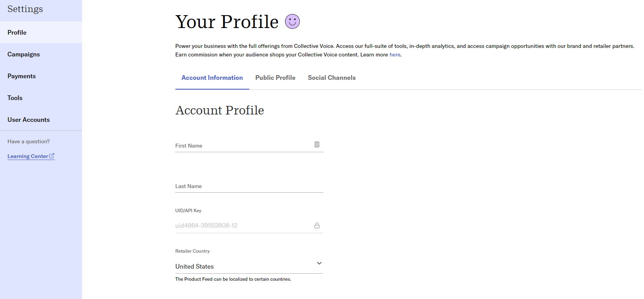Click the UID/API Key value field
Viewport: 644px width, 299px height.
click(249, 225)
